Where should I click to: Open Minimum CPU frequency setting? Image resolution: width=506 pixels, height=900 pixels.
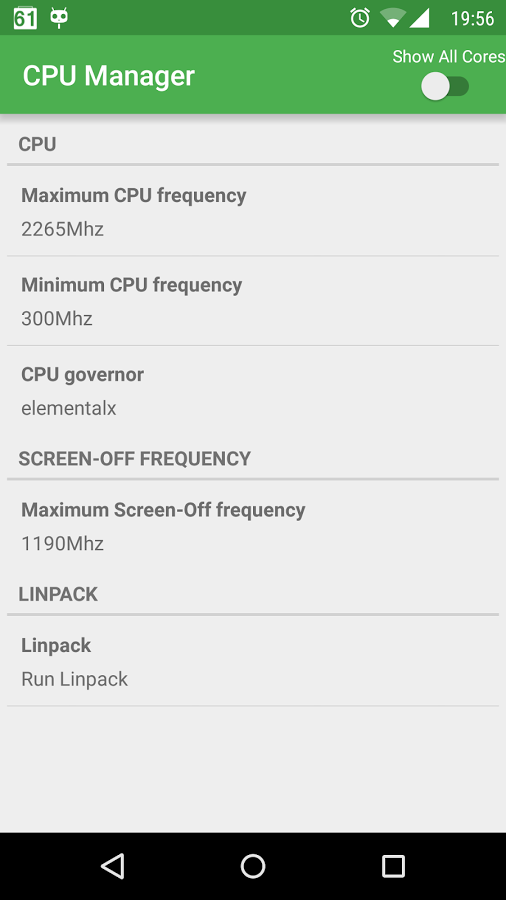[x=253, y=301]
